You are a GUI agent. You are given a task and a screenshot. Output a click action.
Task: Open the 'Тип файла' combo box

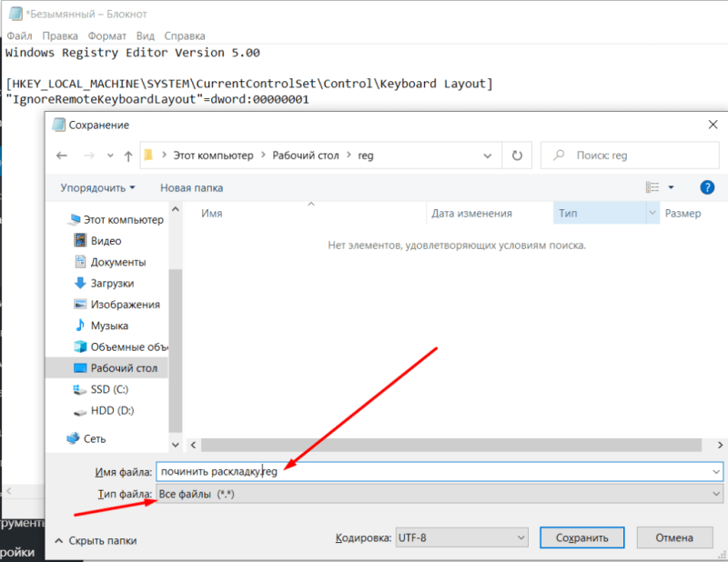click(x=440, y=494)
